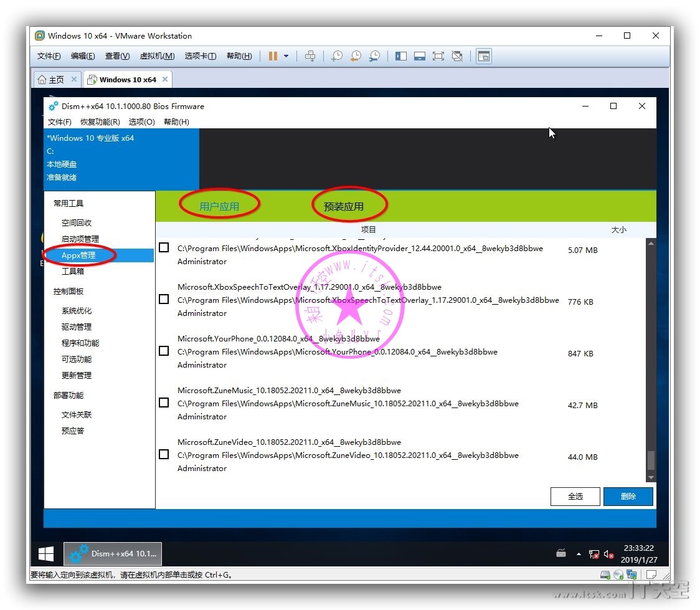
Task: Enter full screen mode
Action: [438, 56]
